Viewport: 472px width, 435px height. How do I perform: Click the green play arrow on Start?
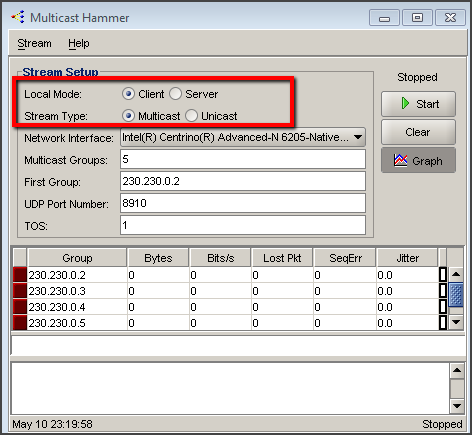pos(405,104)
